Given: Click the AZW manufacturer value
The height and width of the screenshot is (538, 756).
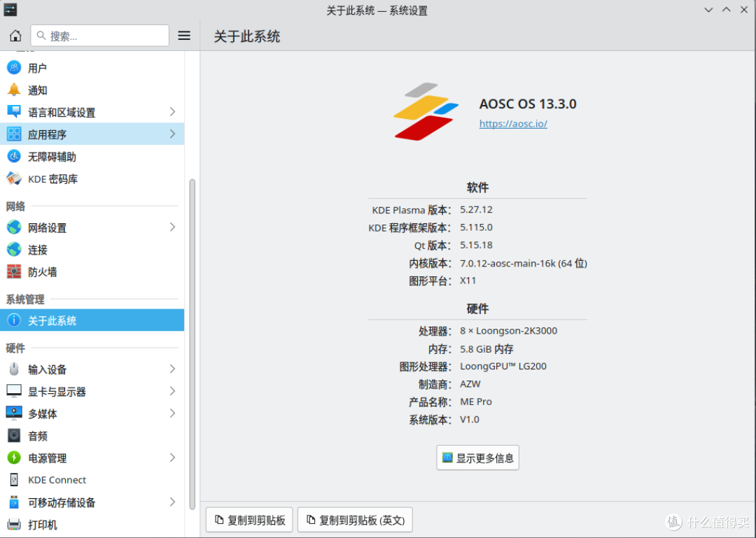Looking at the screenshot, I should click(470, 383).
